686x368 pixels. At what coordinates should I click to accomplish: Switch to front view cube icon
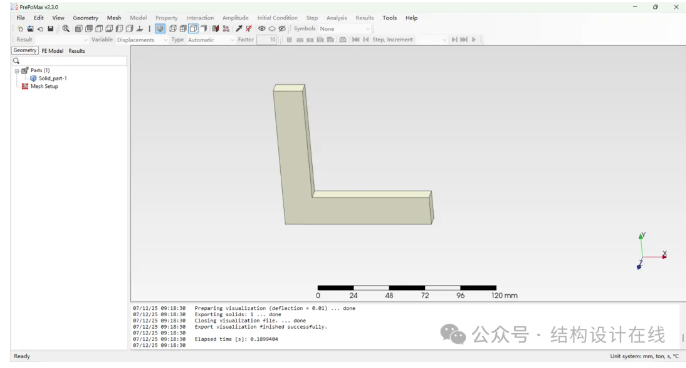coord(78,29)
